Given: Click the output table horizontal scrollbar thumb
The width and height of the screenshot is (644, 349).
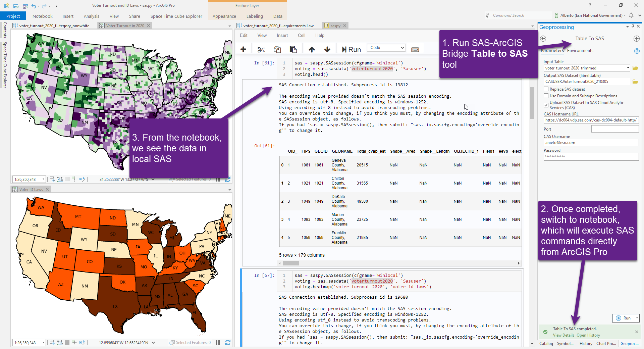Looking at the screenshot, I should click(x=291, y=263).
